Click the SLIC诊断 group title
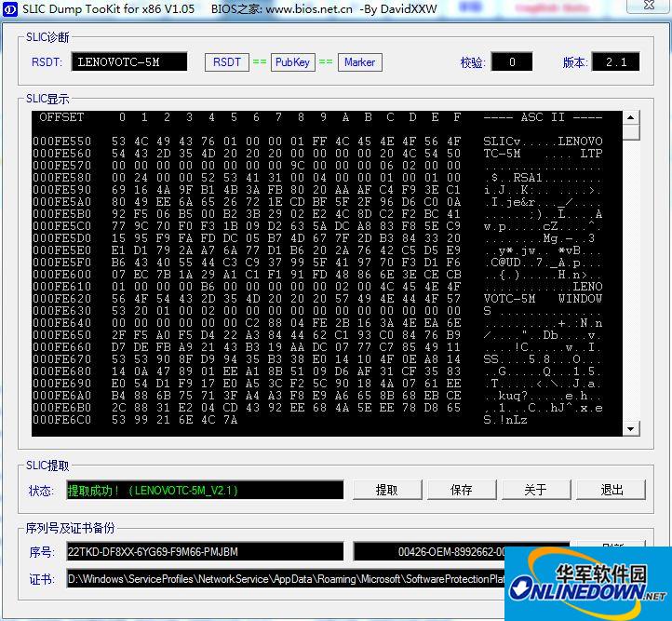 click(x=47, y=37)
